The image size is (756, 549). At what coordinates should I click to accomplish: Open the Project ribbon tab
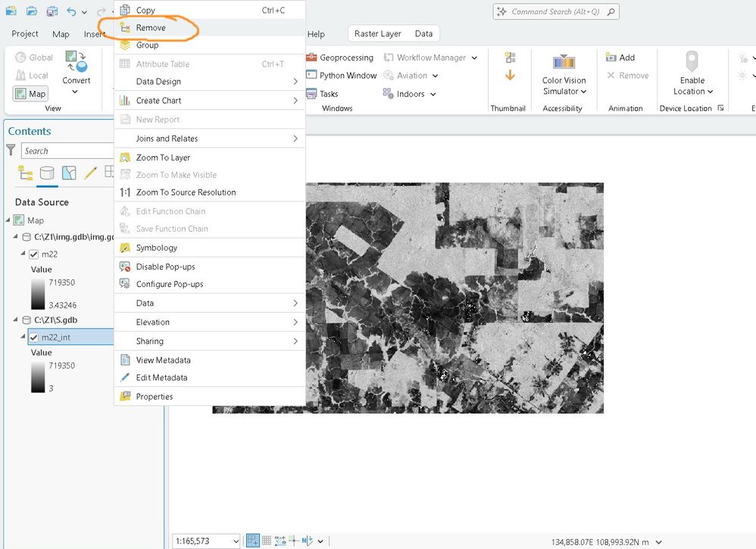click(x=24, y=34)
